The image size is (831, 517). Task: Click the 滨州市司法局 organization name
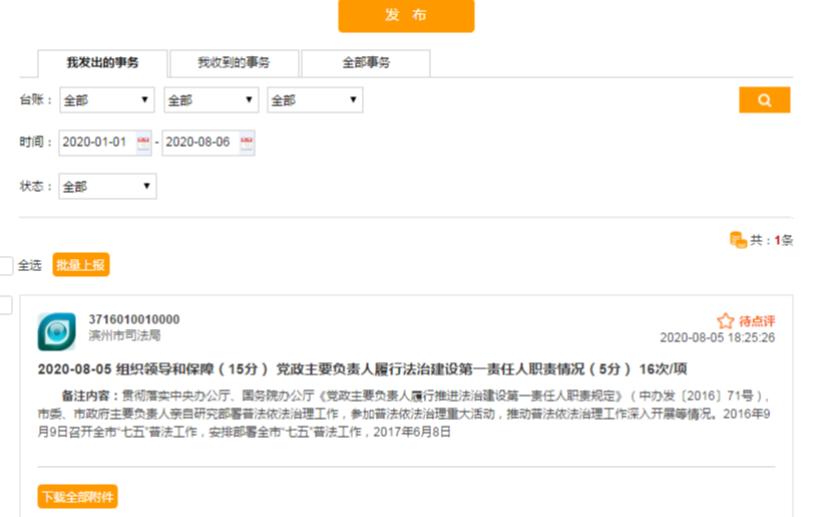125,335
